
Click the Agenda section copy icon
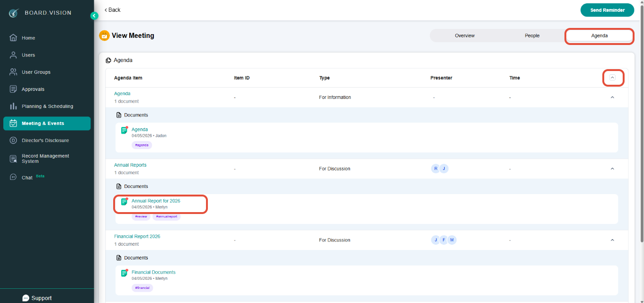pyautogui.click(x=108, y=60)
